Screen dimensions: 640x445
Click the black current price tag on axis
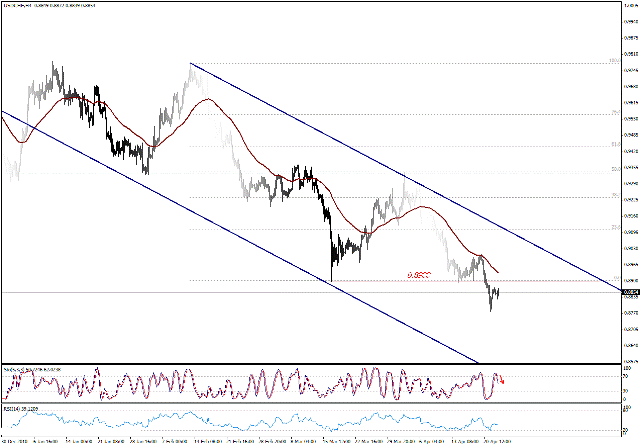click(x=629, y=292)
